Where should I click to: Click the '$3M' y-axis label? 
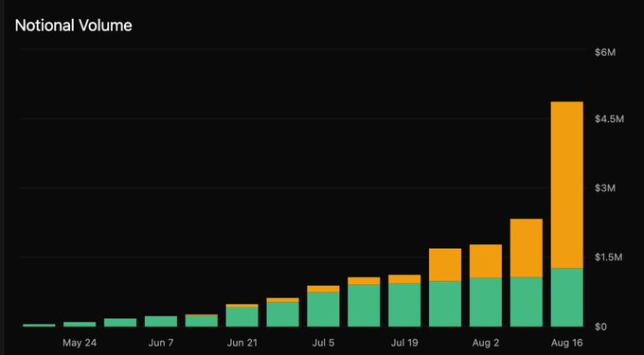[x=605, y=188]
